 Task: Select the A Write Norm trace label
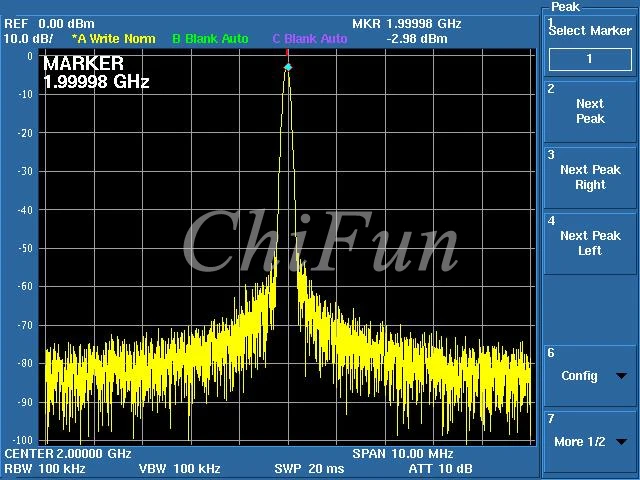point(113,39)
